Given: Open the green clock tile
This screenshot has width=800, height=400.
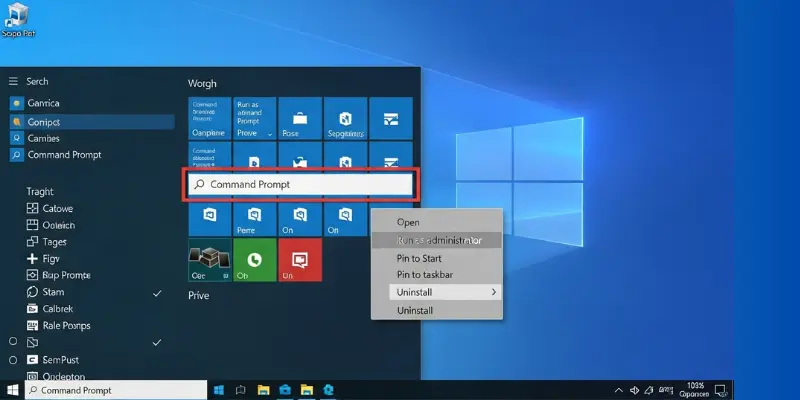Looking at the screenshot, I should [x=254, y=260].
